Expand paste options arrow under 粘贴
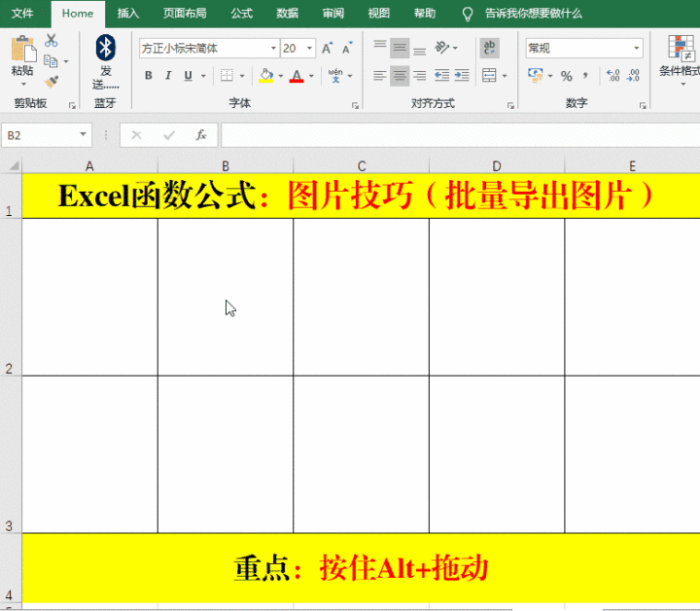Viewport: 700px width, 611px height. 23,84
